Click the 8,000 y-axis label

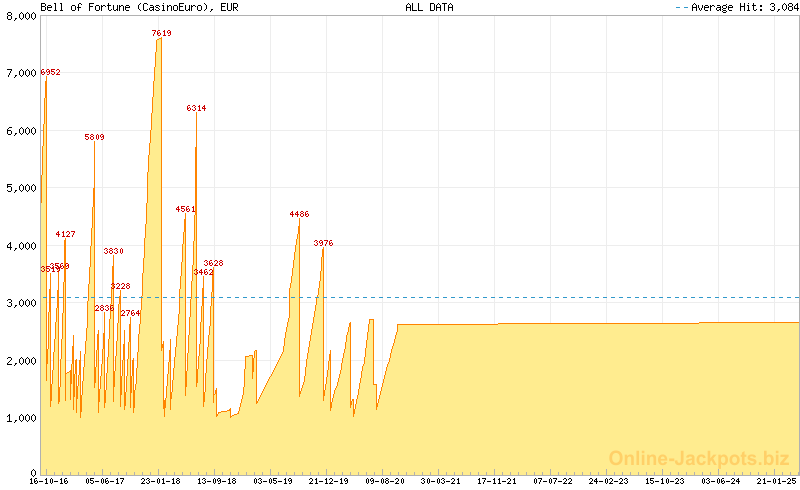coord(22,16)
